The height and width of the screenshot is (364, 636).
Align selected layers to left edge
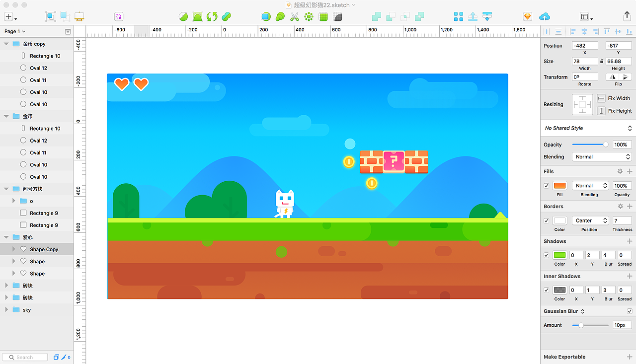click(x=572, y=31)
